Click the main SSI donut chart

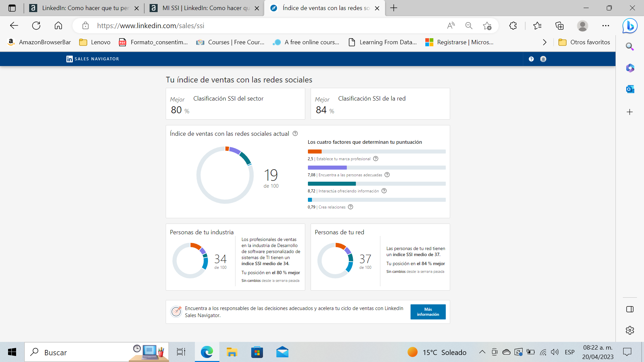(x=225, y=175)
